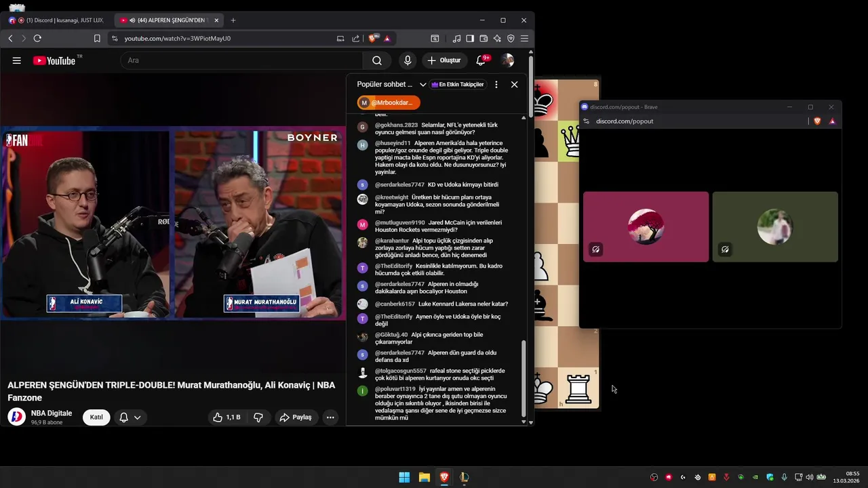Select the right Discord user tile

point(775,226)
